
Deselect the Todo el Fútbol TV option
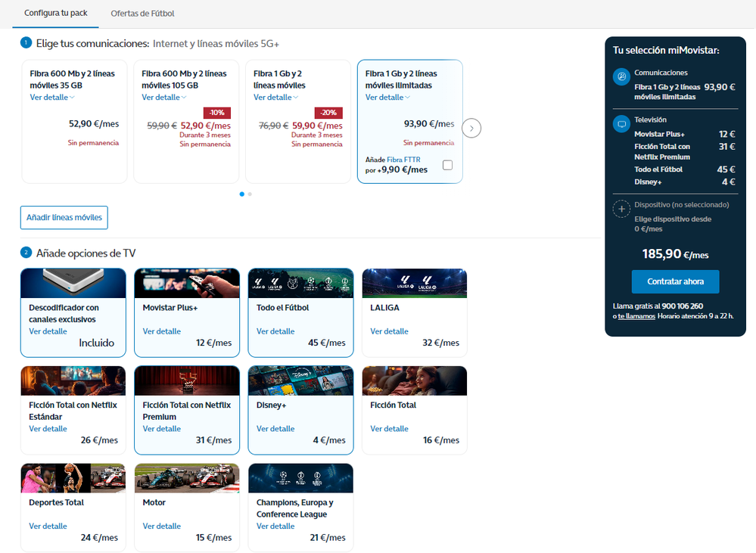300,312
